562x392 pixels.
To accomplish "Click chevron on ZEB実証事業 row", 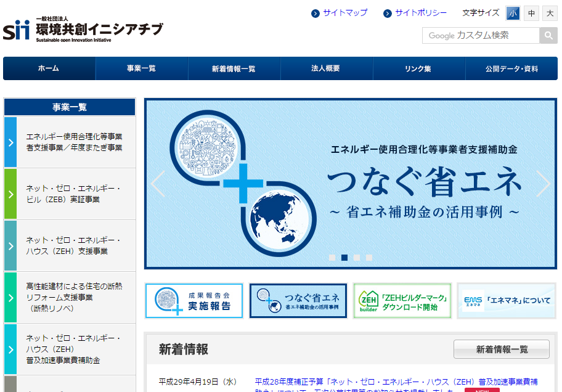I will [x=10, y=194].
